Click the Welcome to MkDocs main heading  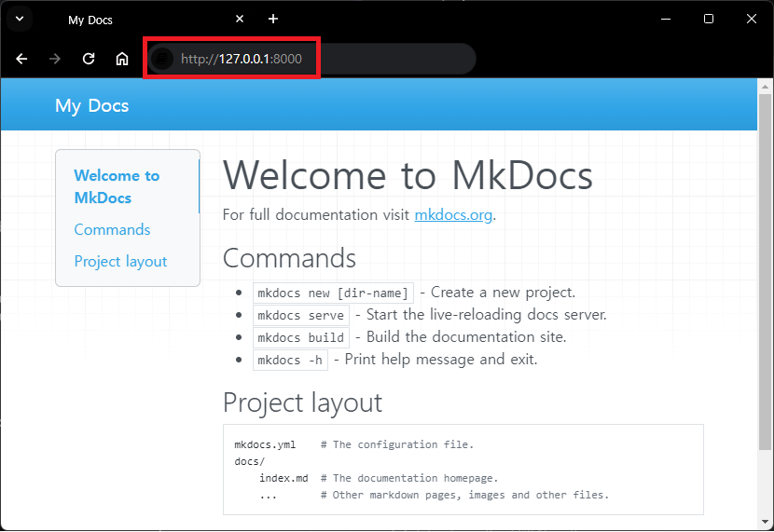408,175
